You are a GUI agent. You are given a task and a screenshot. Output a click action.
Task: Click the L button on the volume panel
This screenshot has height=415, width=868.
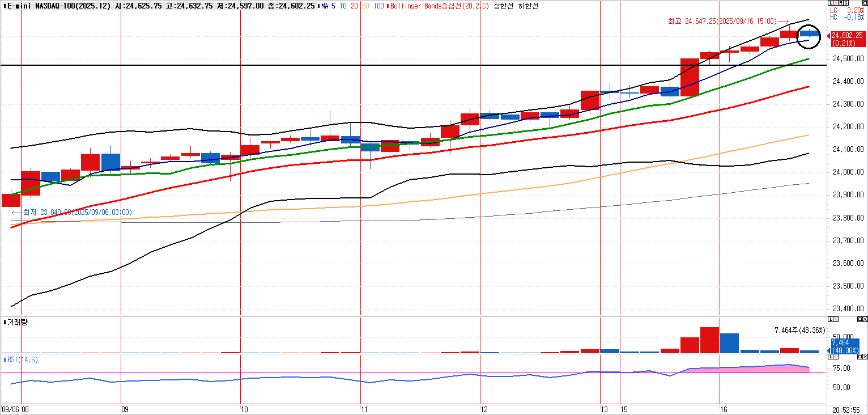pos(831,320)
